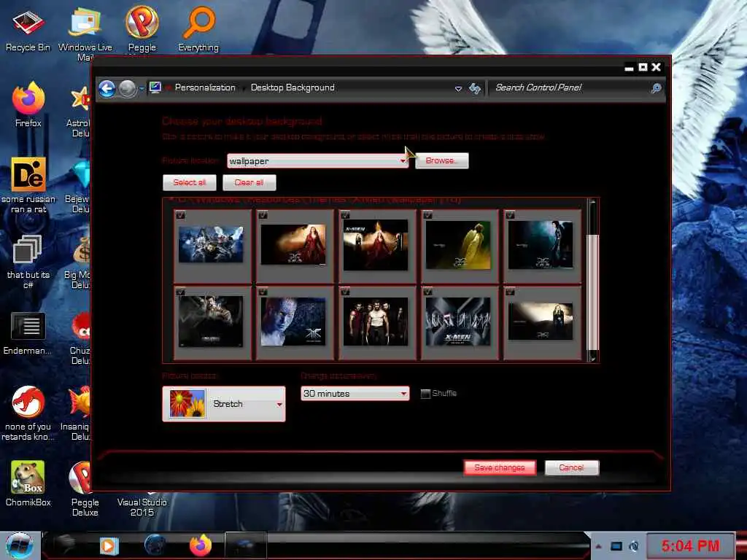Uncheck the teal dark figure wallpaper checkbox

tap(510, 215)
